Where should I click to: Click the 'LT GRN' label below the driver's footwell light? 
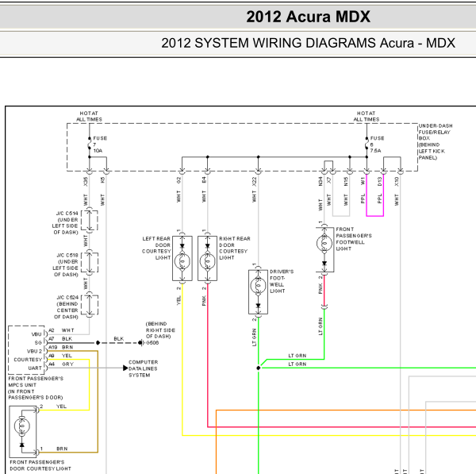pyautogui.click(x=254, y=337)
